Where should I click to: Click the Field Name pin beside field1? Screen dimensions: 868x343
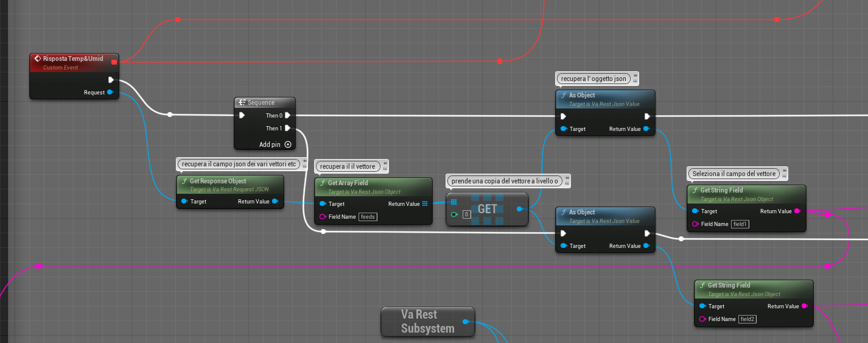pyautogui.click(x=695, y=224)
